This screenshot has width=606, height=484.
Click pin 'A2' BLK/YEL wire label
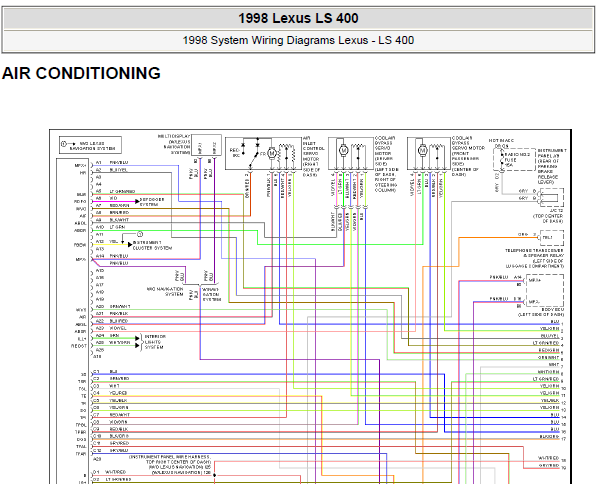[x=118, y=170]
